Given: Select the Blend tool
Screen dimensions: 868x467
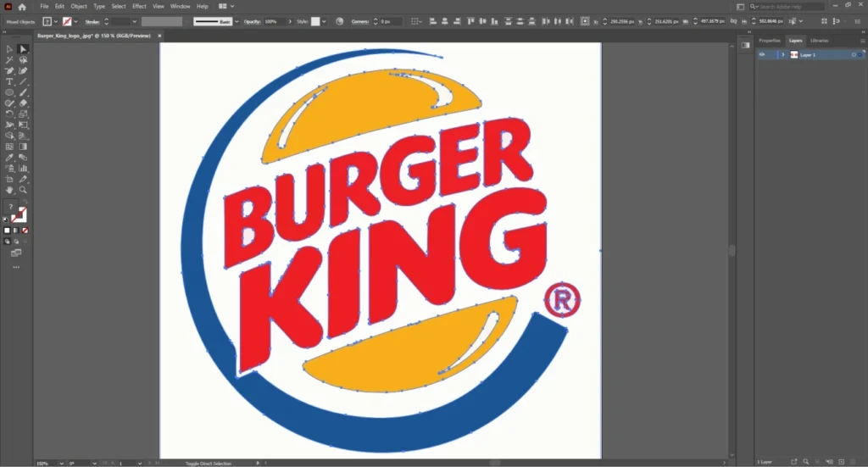Looking at the screenshot, I should click(x=23, y=158).
